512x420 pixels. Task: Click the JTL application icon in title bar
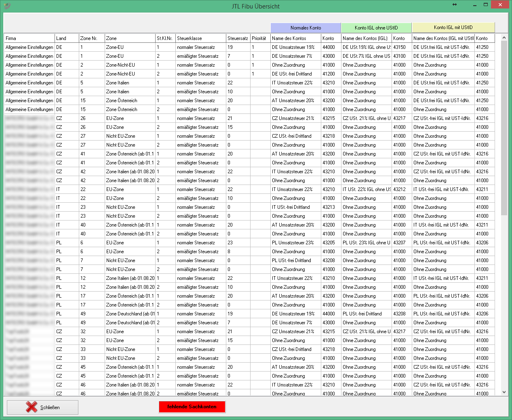[7, 6]
